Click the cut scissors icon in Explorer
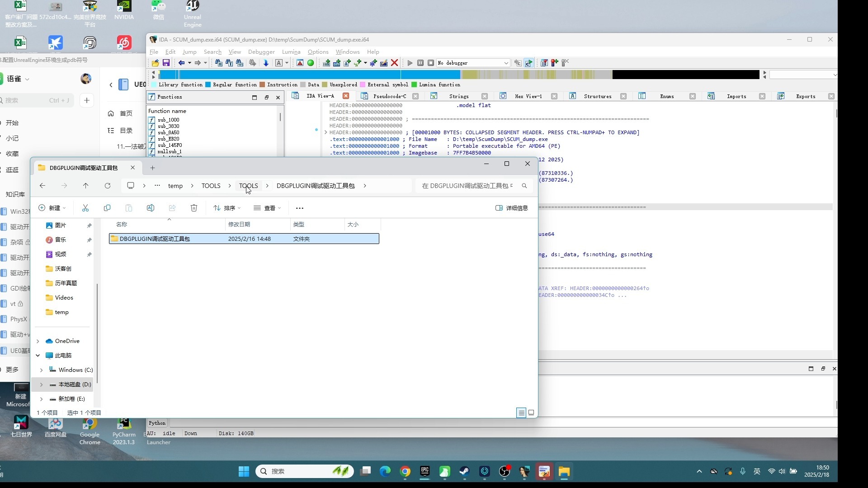The image size is (868, 488). 85,208
